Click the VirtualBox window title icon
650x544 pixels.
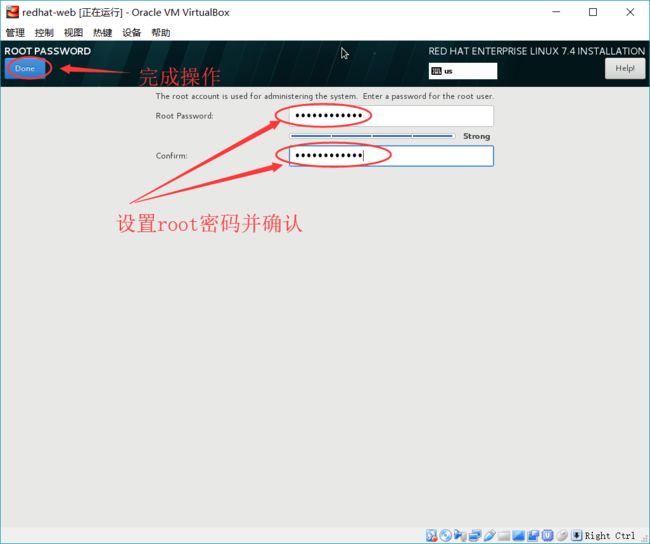pyautogui.click(x=12, y=12)
